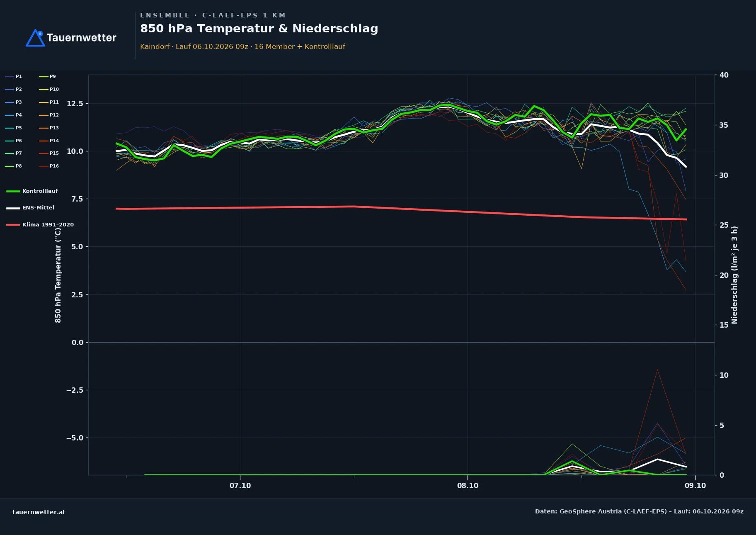756x535 pixels.
Task: Click the Kaindorf Lauf 06.10.2026 09z subtitle
Action: tap(242, 47)
